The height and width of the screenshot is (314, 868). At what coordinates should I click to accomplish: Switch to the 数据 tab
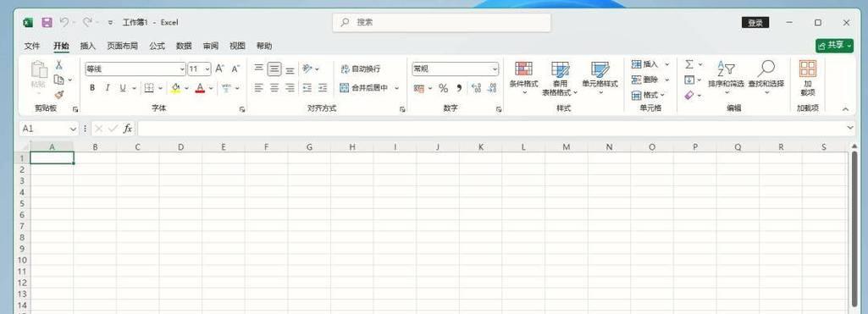point(184,46)
